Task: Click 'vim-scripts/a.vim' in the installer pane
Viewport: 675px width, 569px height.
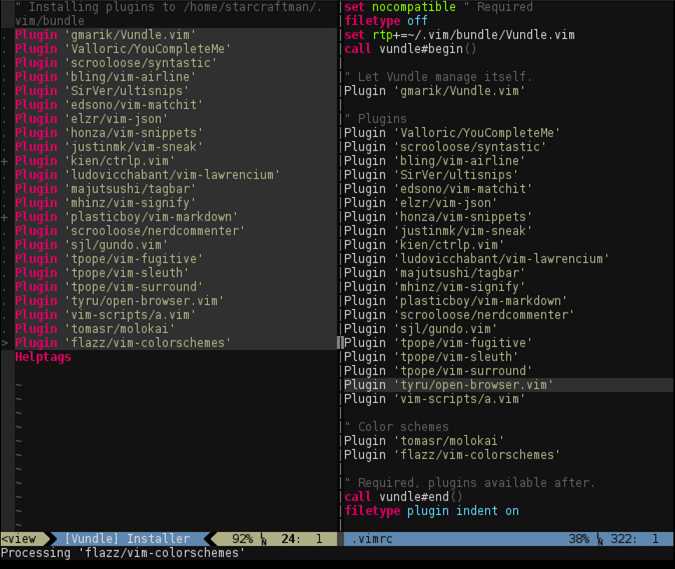Action: pyautogui.click(x=105, y=315)
